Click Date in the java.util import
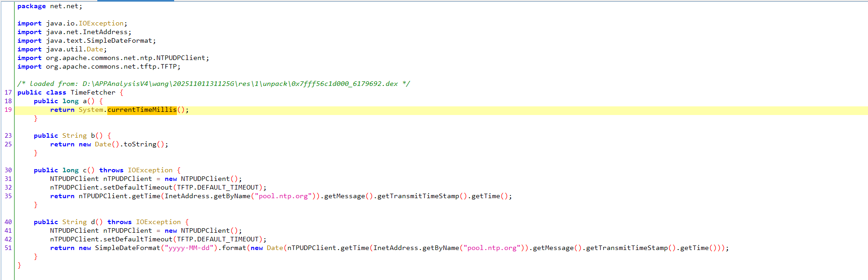868x280 pixels. (x=95, y=50)
